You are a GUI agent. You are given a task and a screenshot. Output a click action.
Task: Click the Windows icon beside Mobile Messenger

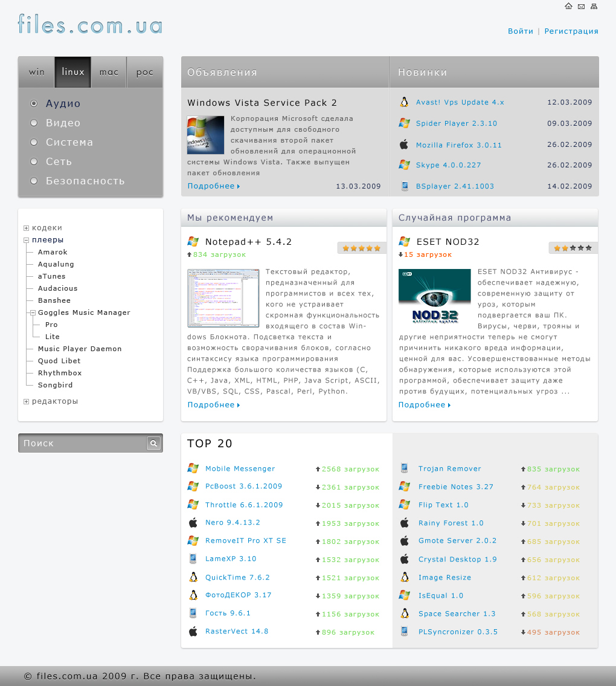click(193, 468)
